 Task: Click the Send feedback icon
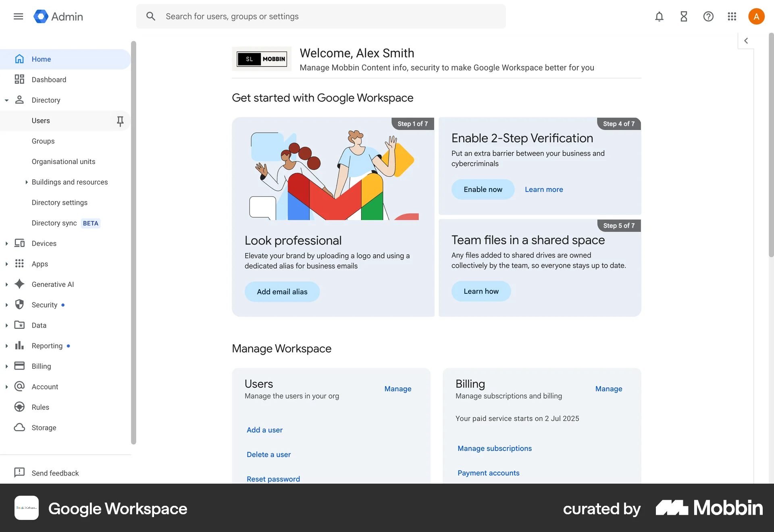[x=19, y=473]
